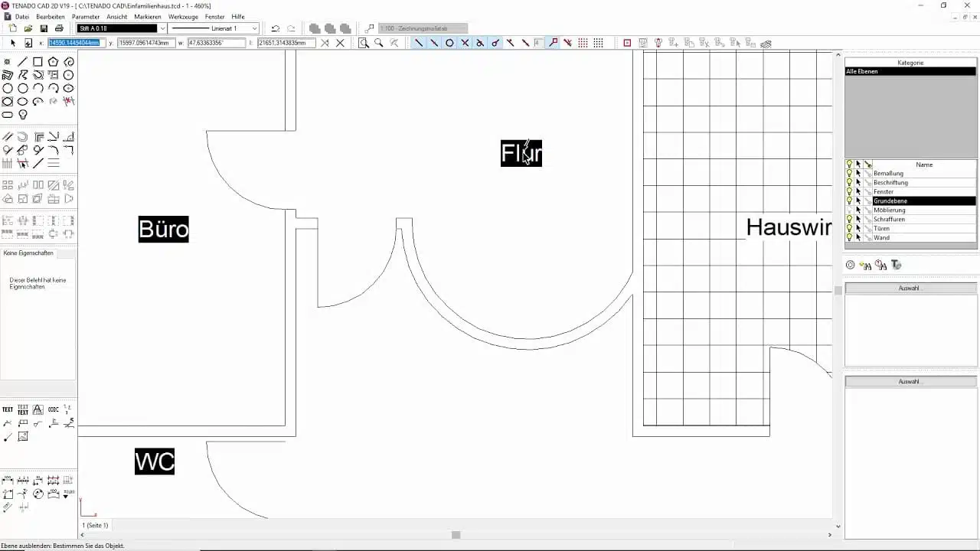Print the drawing with the printer icon

point(59,28)
